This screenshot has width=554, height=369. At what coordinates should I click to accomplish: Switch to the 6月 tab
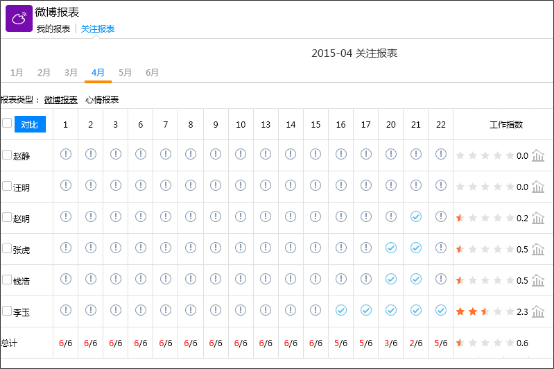pos(152,72)
